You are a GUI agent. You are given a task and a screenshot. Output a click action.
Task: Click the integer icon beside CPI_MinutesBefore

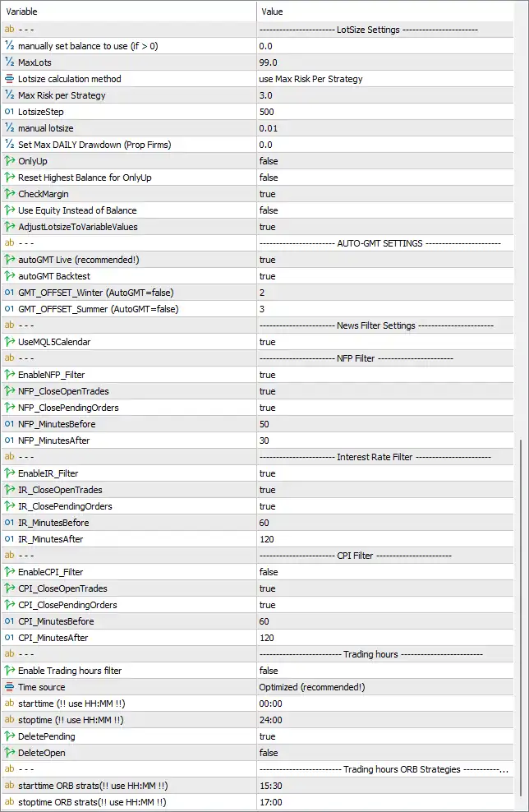pyautogui.click(x=9, y=621)
